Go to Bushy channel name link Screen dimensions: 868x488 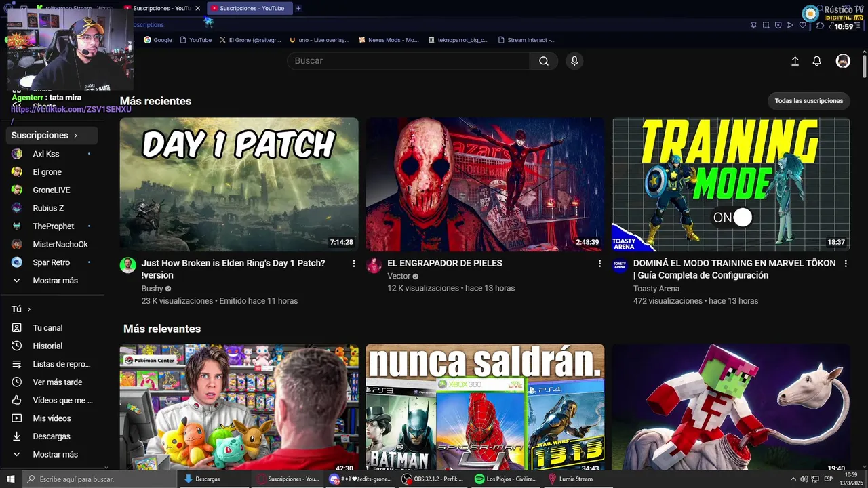[153, 289]
